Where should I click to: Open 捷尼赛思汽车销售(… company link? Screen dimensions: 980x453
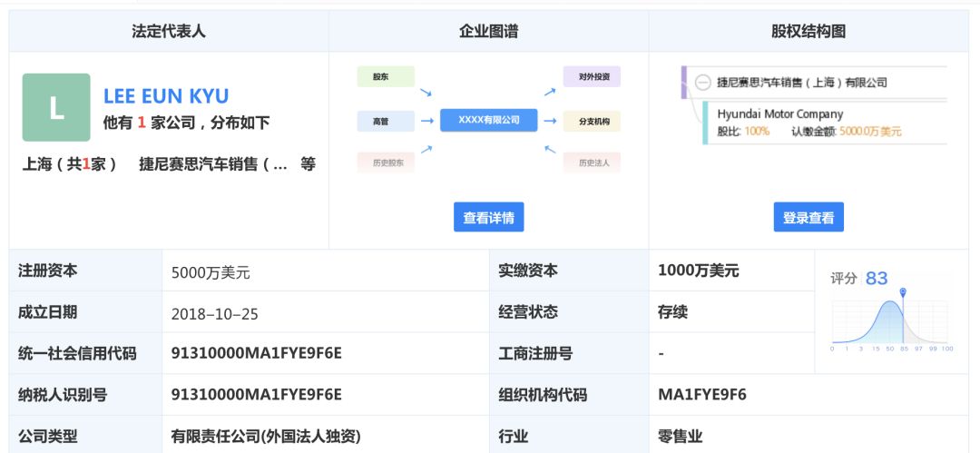(213, 164)
